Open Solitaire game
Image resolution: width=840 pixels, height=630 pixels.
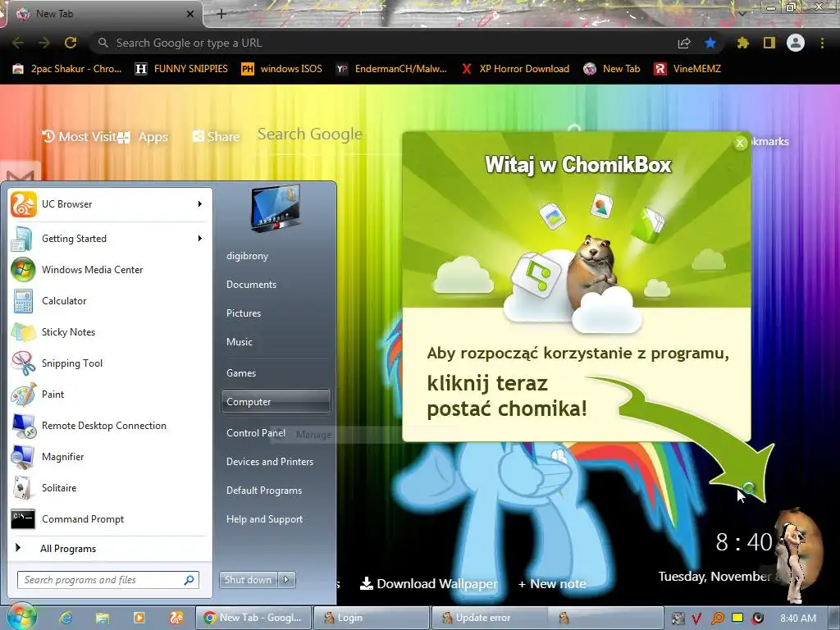coord(109,487)
